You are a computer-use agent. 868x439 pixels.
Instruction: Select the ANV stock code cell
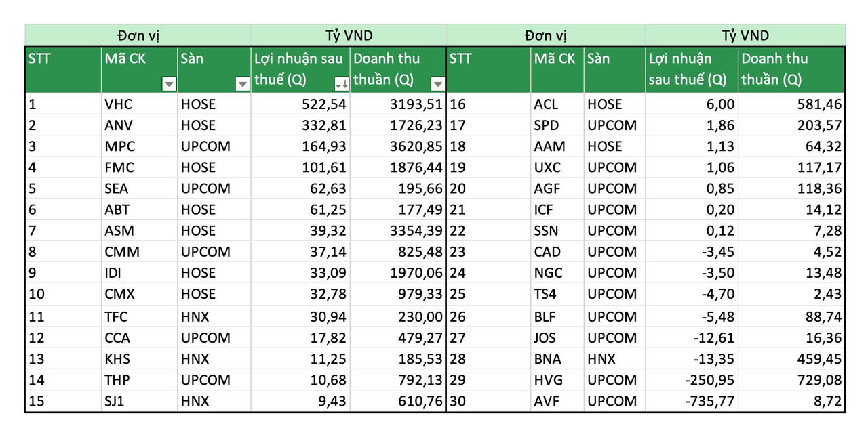click(139, 125)
